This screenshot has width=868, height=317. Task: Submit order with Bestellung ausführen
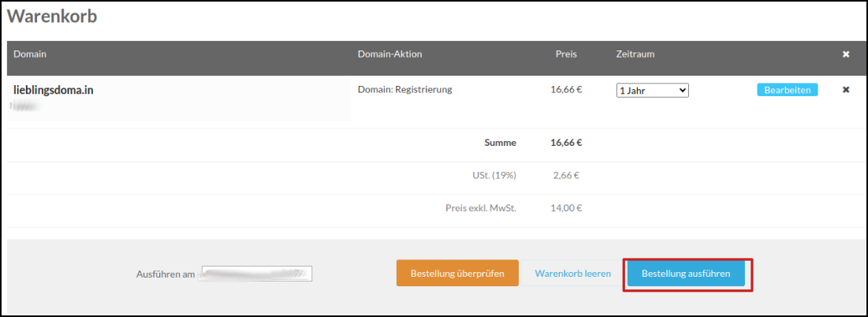[x=686, y=274]
